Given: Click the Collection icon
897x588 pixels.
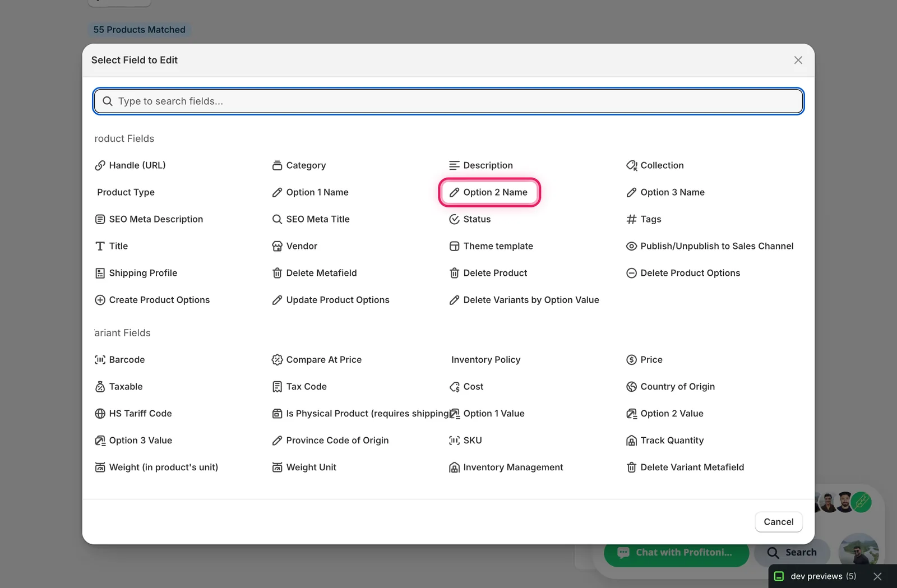Looking at the screenshot, I should [x=631, y=165].
